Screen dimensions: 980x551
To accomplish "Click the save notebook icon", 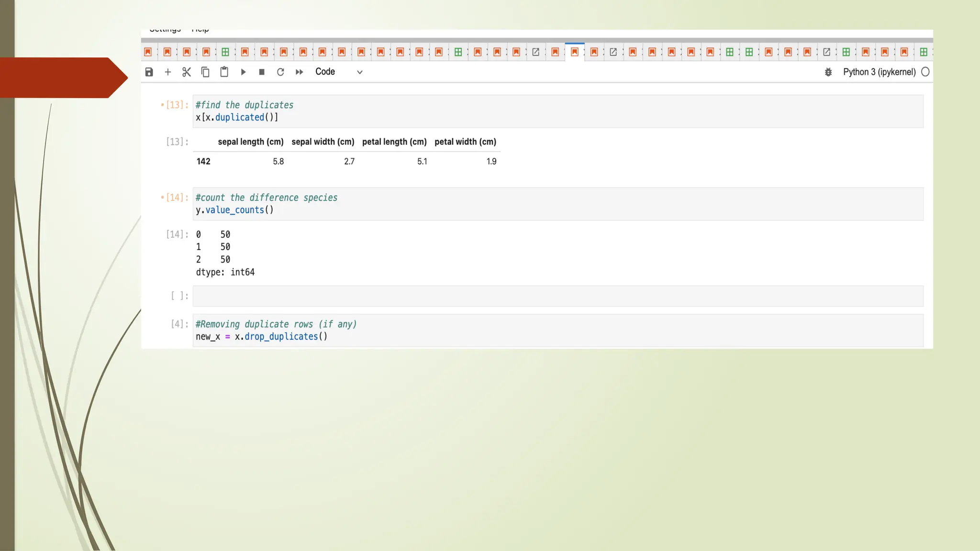I will [x=149, y=72].
